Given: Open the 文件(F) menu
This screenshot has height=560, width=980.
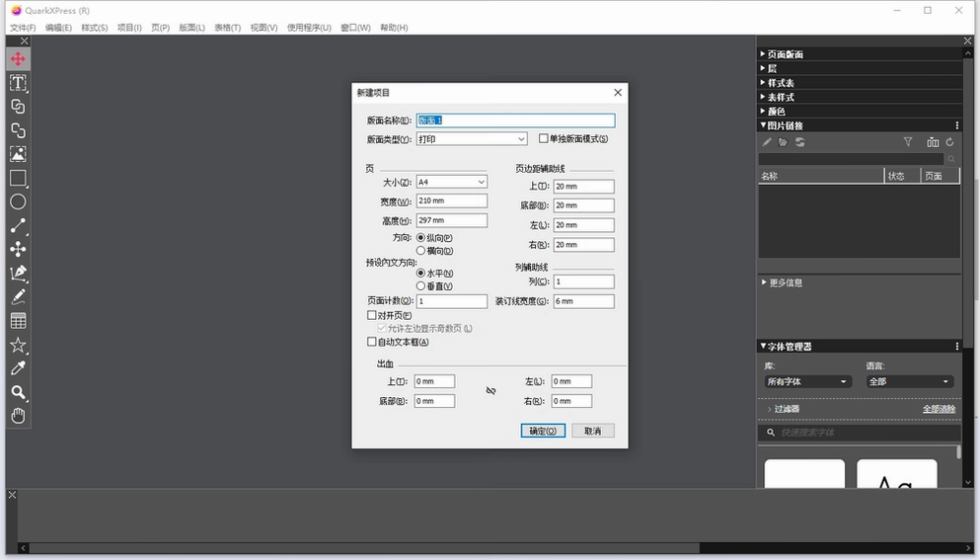Looking at the screenshot, I should point(23,28).
